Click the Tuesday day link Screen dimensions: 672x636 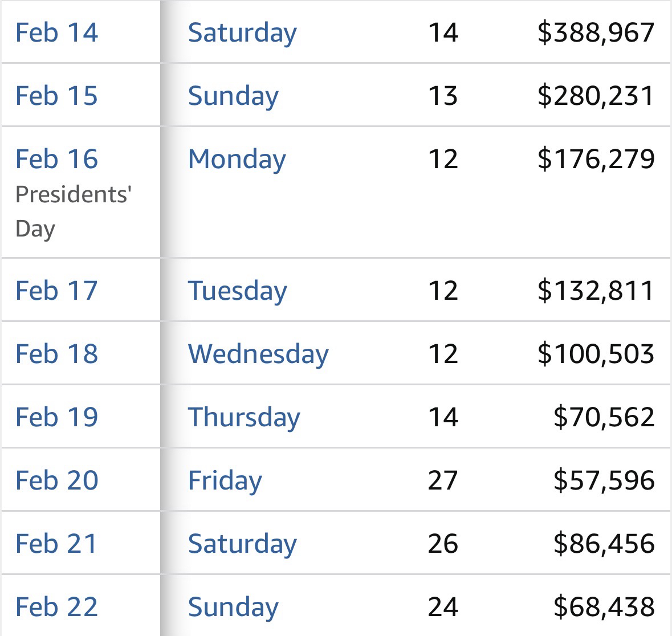click(x=237, y=291)
